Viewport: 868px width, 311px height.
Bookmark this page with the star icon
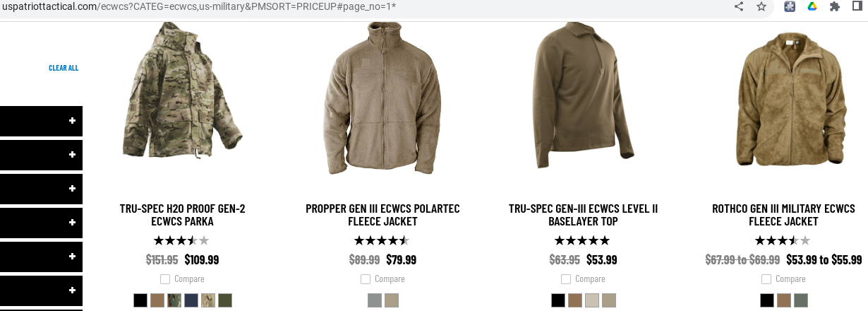761,6
